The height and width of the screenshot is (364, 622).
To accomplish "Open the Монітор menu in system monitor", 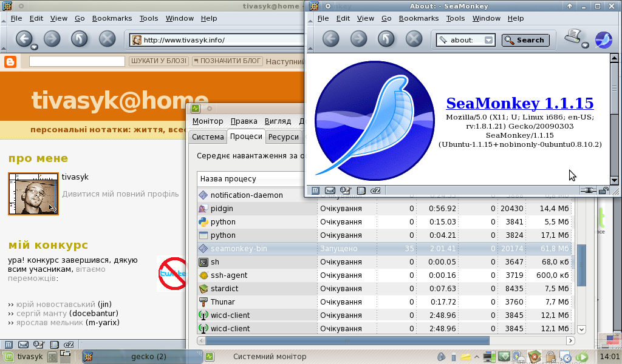I will (208, 121).
